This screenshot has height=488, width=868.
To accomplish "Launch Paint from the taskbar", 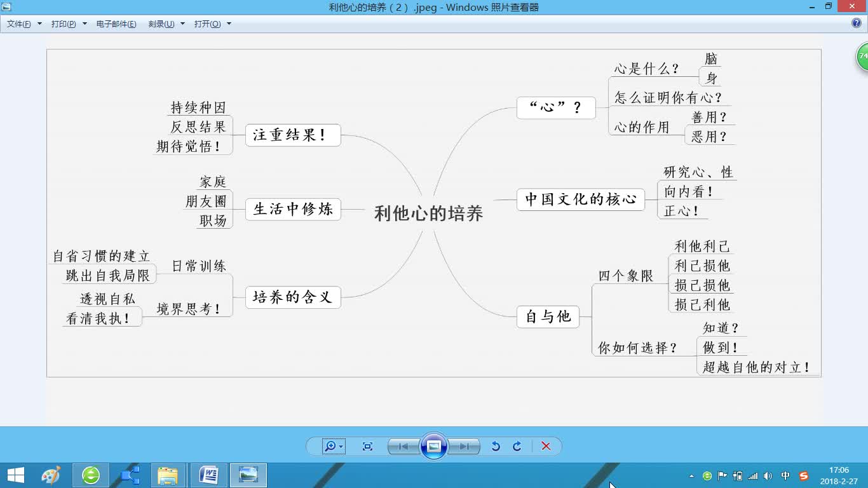I will click(x=51, y=475).
